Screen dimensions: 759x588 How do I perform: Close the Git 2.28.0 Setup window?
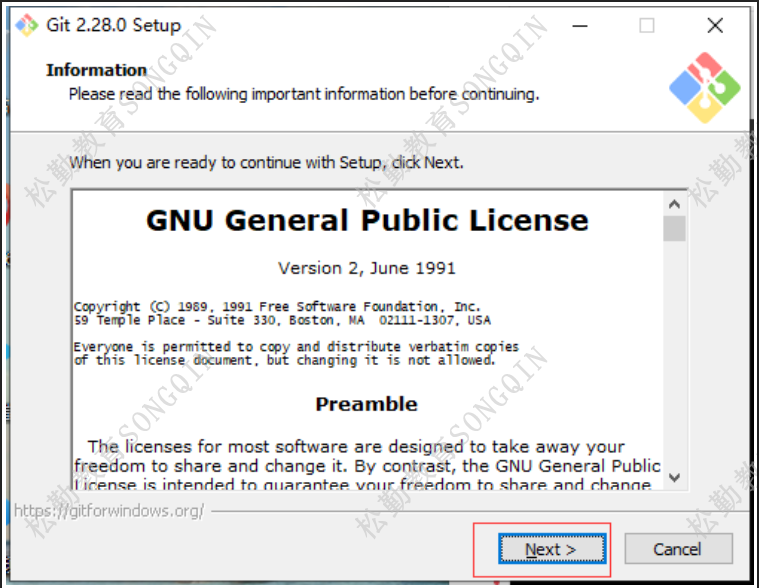click(x=715, y=26)
